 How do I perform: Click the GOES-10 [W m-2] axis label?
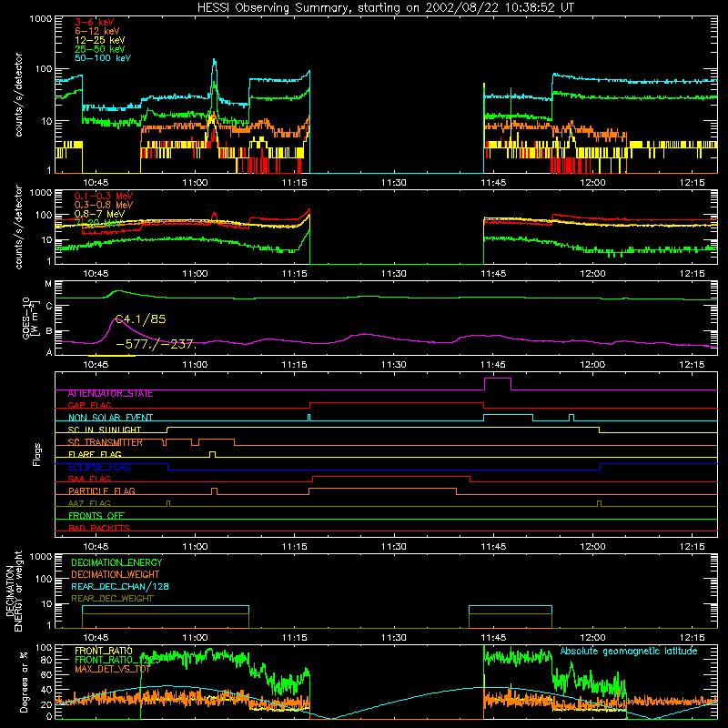(31, 318)
